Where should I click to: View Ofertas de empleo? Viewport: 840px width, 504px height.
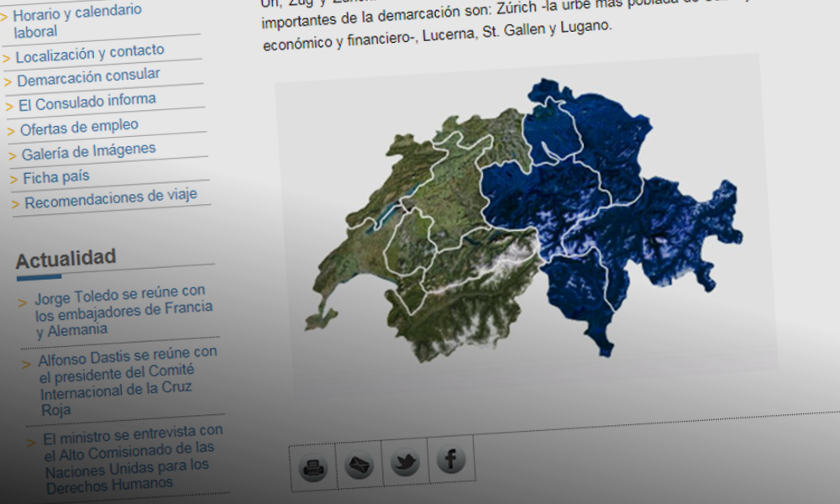coord(79,128)
